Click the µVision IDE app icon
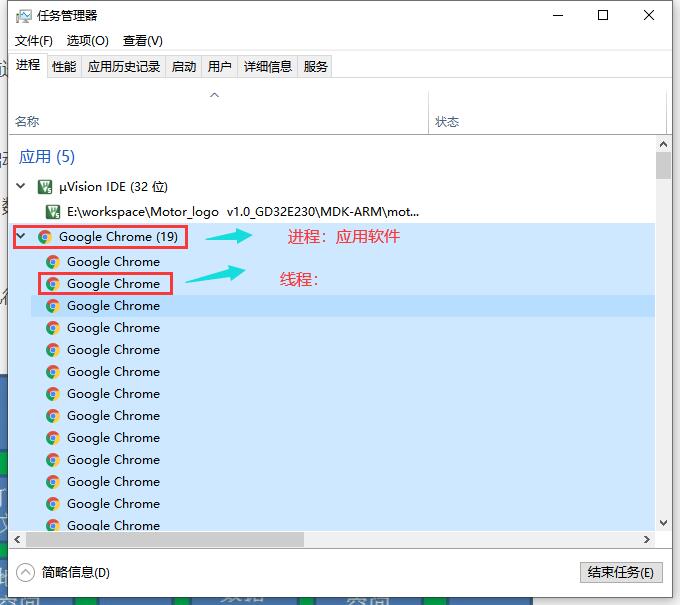680x605 pixels. pos(45,187)
